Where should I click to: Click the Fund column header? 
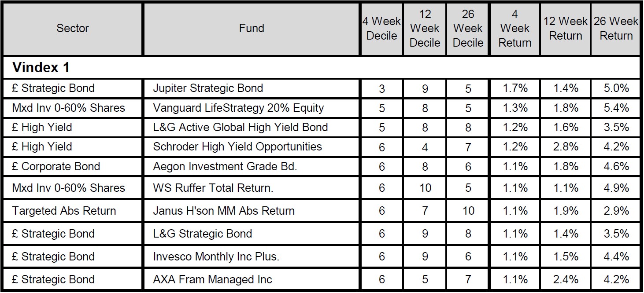click(x=252, y=29)
